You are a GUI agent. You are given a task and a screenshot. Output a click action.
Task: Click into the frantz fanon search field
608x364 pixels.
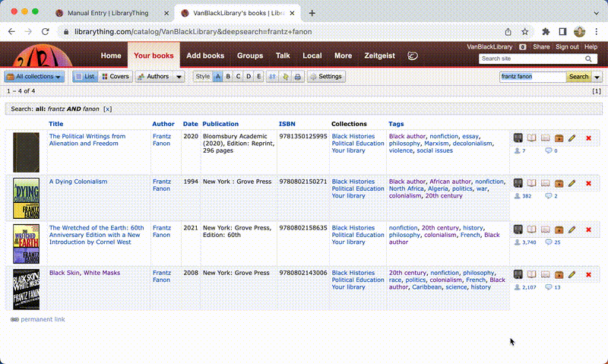[x=534, y=77]
